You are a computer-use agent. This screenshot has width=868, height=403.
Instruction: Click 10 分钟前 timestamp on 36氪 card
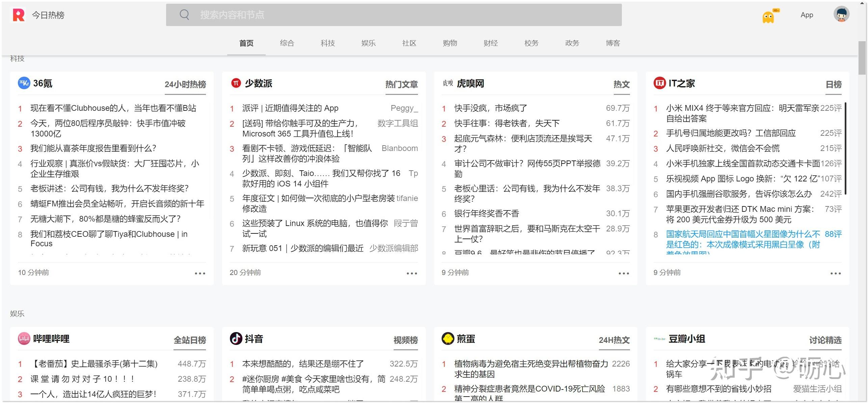tap(33, 273)
